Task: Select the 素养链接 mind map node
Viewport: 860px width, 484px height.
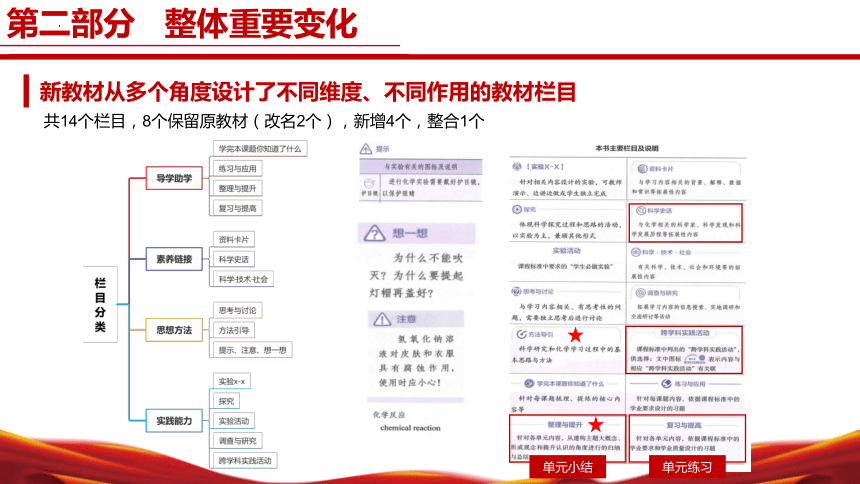Action: (174, 259)
